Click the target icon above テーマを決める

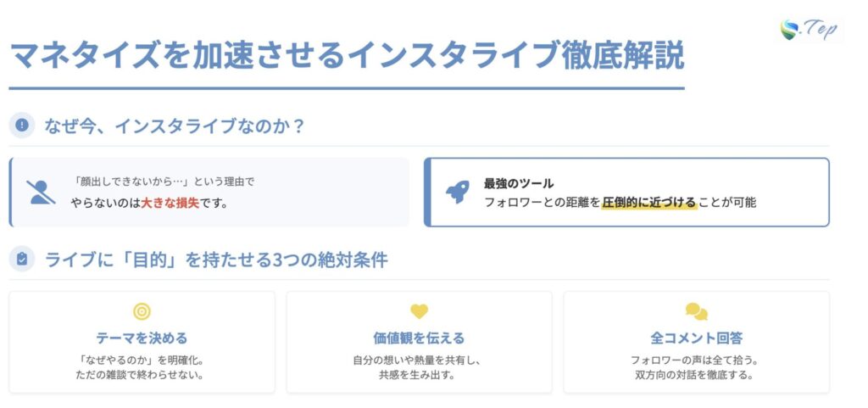click(142, 312)
